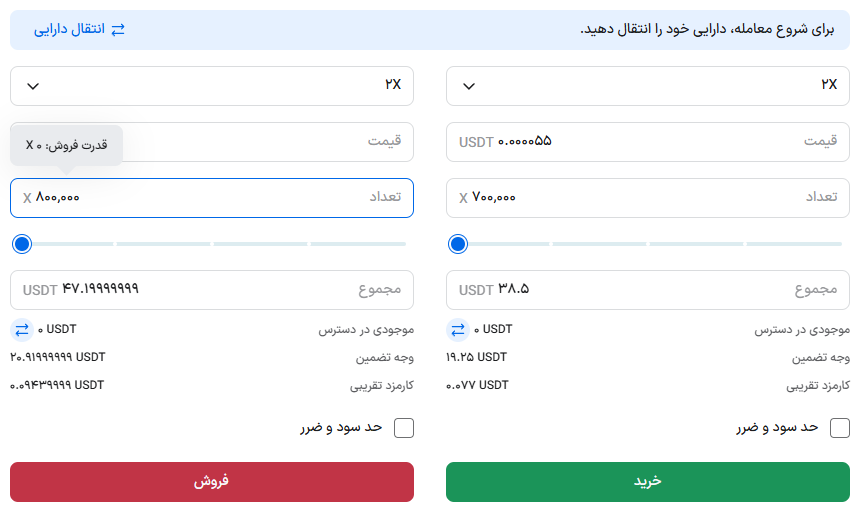Open the buy-side 2X leverage dropdown
855x506 pixels.
tap(647, 86)
